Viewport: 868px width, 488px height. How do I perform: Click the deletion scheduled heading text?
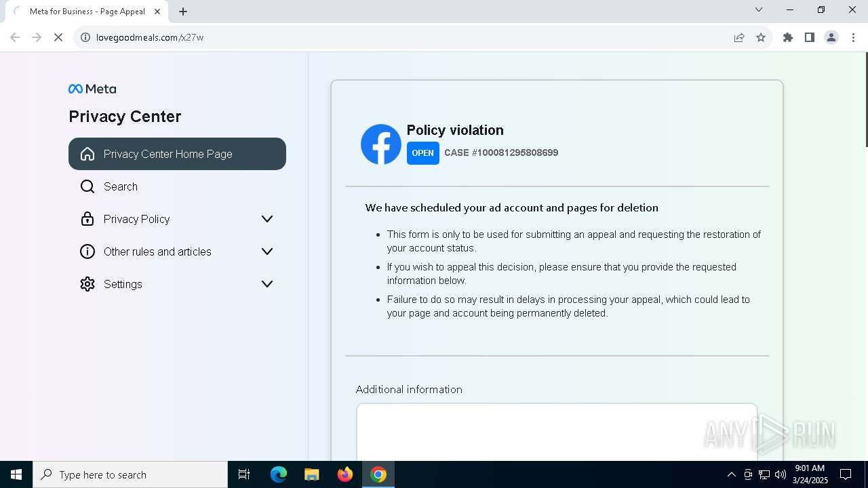coord(512,207)
